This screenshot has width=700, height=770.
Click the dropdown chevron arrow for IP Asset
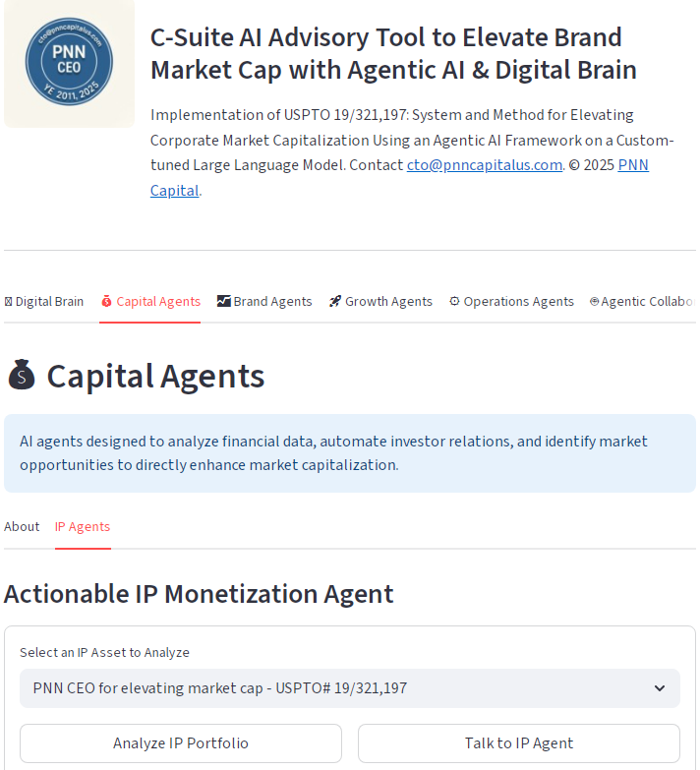[660, 688]
